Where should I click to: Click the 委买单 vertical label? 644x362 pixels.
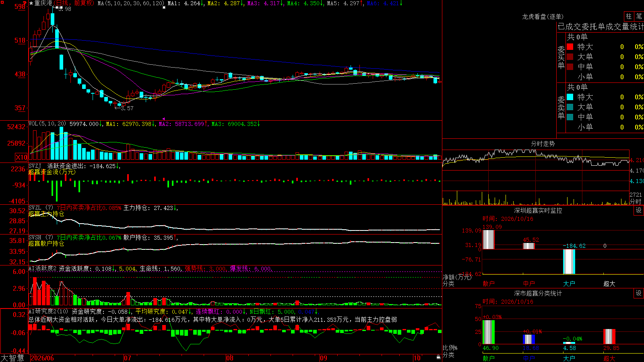coord(561,57)
